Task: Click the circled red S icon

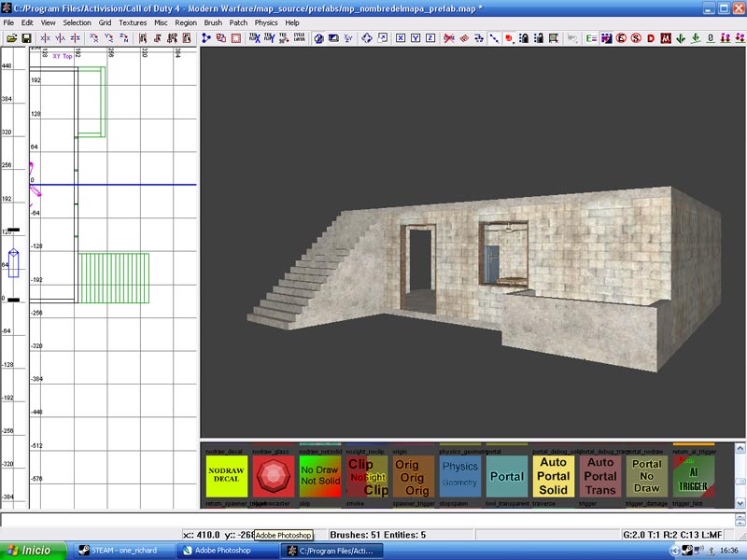Action: point(636,38)
